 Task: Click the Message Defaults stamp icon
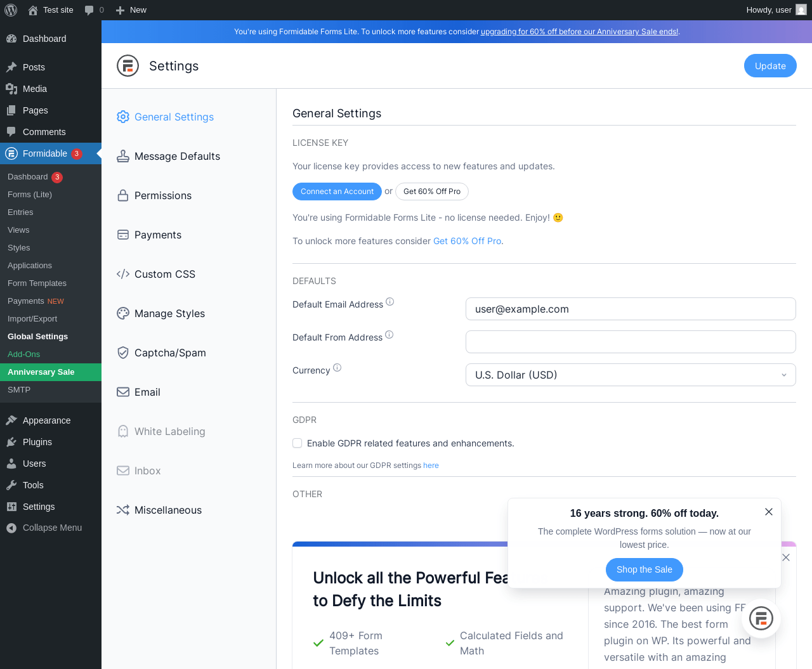123,156
